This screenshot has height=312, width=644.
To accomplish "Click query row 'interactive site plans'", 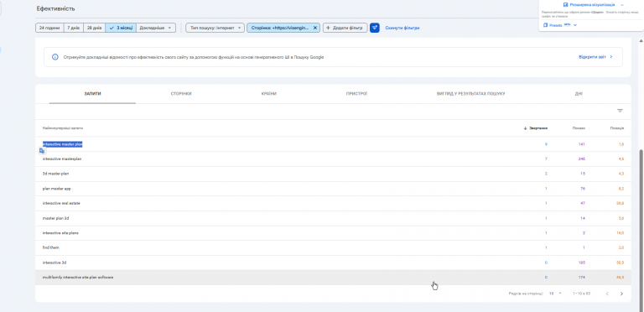I will (333, 233).
